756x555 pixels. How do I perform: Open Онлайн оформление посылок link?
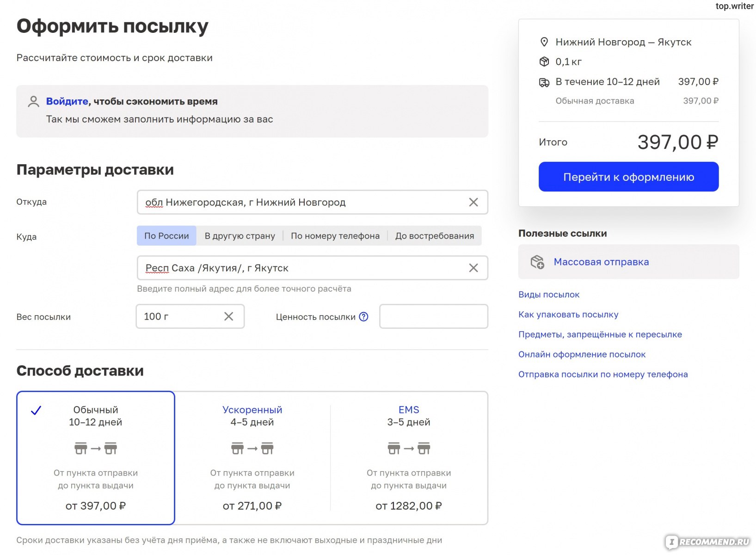[582, 354]
